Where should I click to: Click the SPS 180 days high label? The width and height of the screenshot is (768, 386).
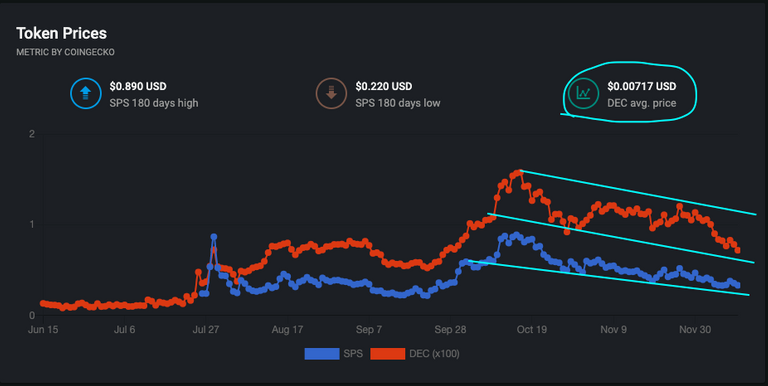click(x=154, y=103)
